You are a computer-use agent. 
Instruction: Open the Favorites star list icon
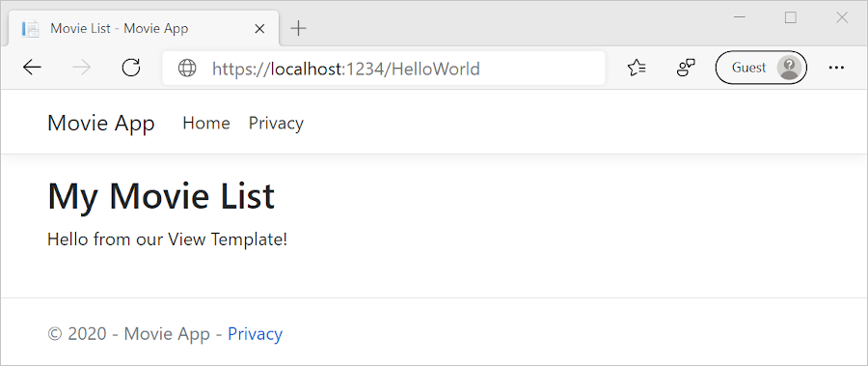[x=637, y=69]
